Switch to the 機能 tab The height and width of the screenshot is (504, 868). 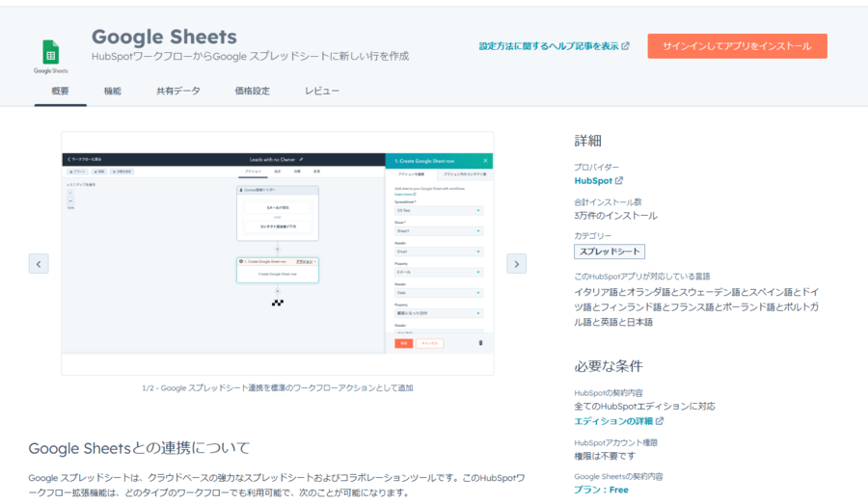coord(113,91)
